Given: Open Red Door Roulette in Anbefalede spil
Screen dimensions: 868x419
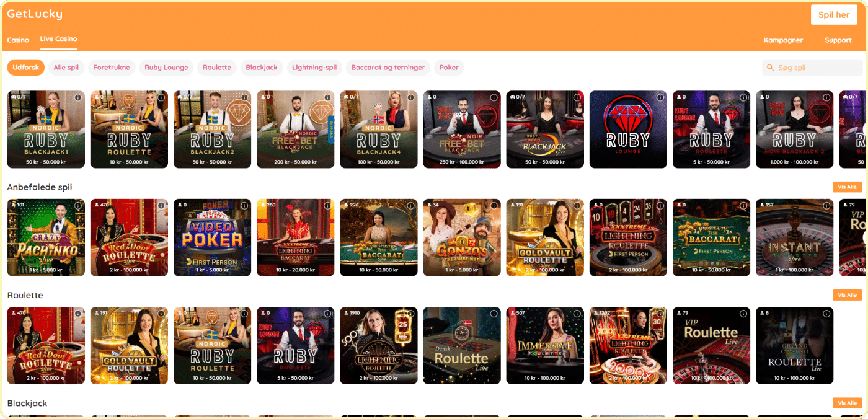Looking at the screenshot, I should tap(129, 237).
